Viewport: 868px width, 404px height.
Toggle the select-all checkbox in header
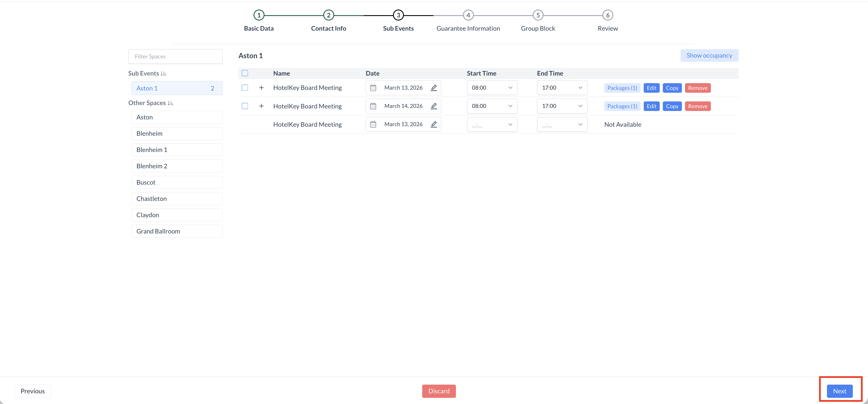[x=245, y=73]
